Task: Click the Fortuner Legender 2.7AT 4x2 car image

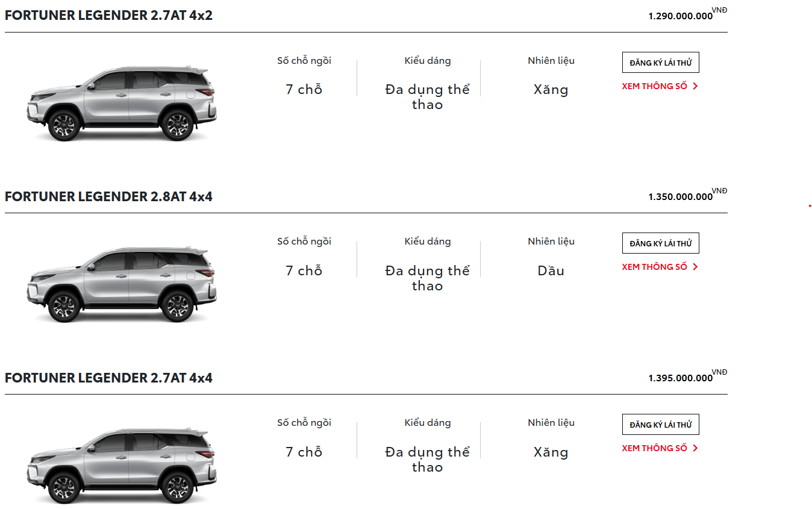Action: pos(121,104)
